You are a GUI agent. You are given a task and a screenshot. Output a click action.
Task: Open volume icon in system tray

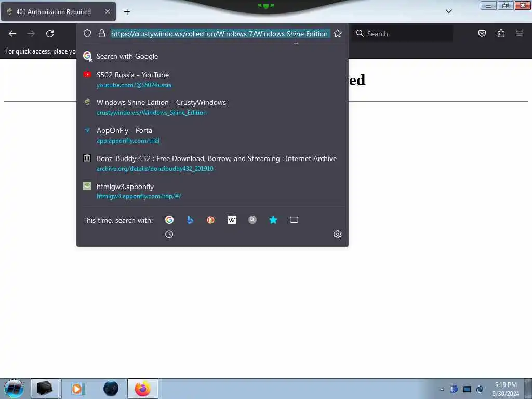480,389
